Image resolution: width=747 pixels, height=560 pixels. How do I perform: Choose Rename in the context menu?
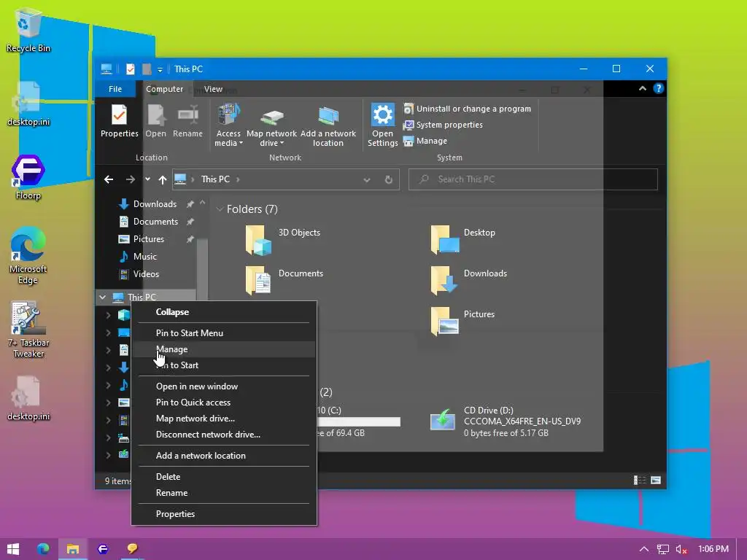pos(224,493)
